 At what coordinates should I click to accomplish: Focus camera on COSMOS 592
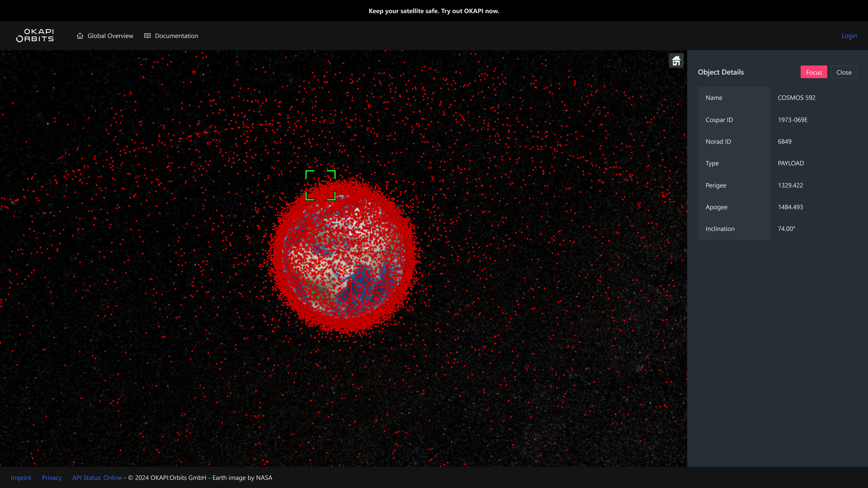814,72
